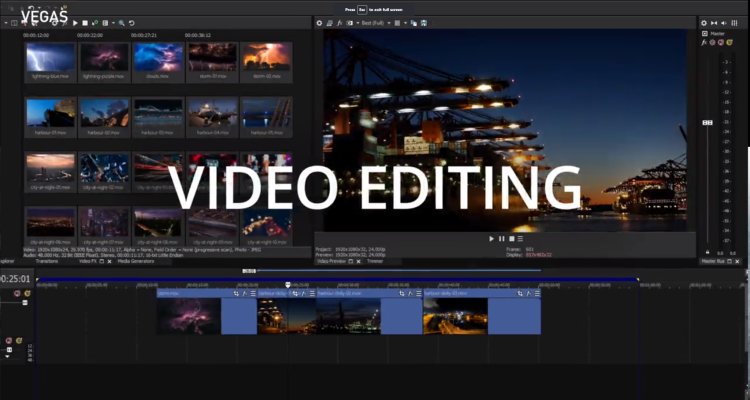Screen dimensions: 750x400
Task: Click the Master FX icon in master bus
Action: (704, 43)
